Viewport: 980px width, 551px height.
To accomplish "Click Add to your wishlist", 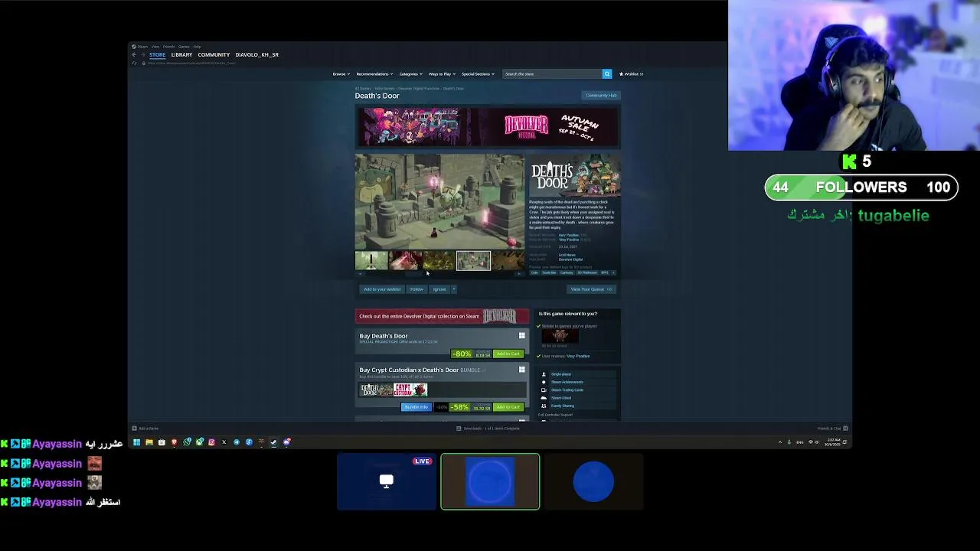I will (x=381, y=289).
